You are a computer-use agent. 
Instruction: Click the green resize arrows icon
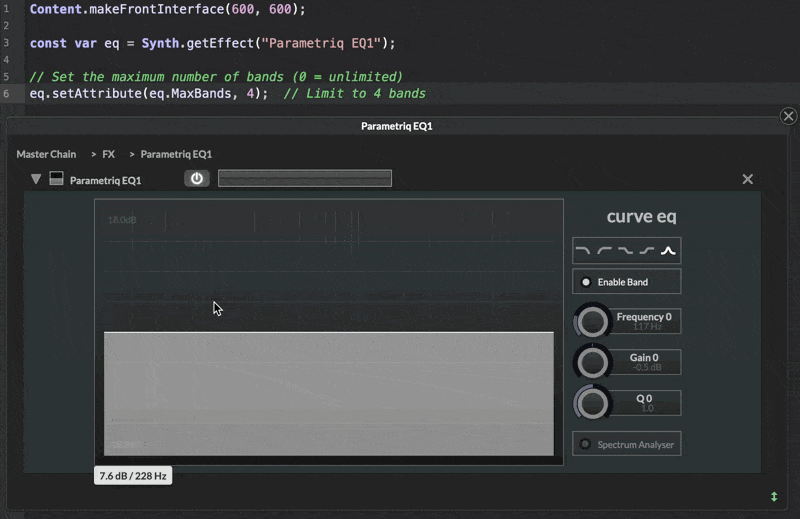tap(773, 496)
